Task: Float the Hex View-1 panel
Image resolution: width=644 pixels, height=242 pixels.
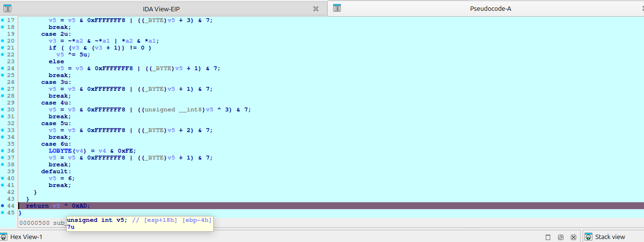Action: click(x=560, y=237)
